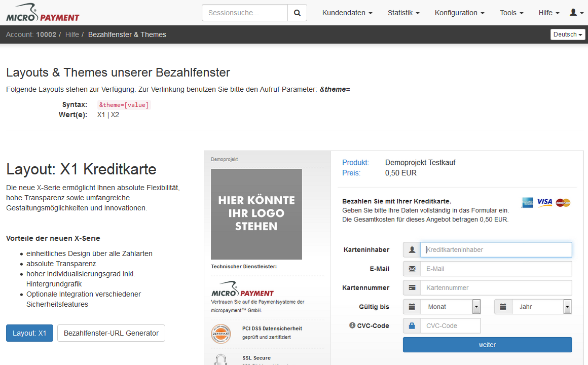The image size is (588, 365).
Task: Open the Monat dropdown
Action: (450, 307)
